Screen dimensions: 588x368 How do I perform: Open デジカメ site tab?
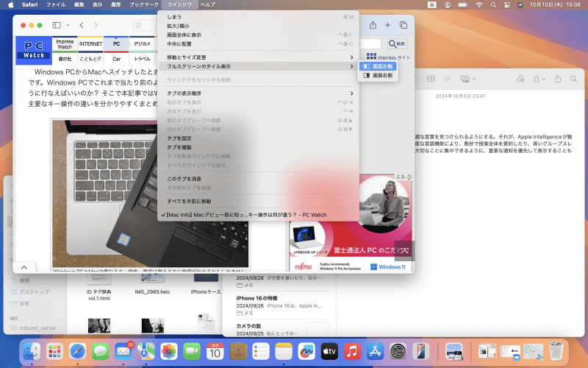tap(142, 44)
